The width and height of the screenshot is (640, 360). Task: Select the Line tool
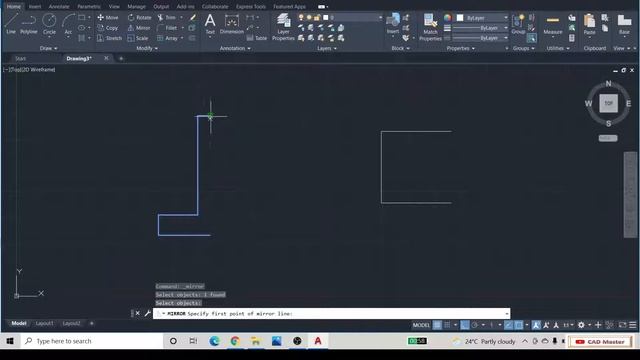pyautogui.click(x=11, y=24)
